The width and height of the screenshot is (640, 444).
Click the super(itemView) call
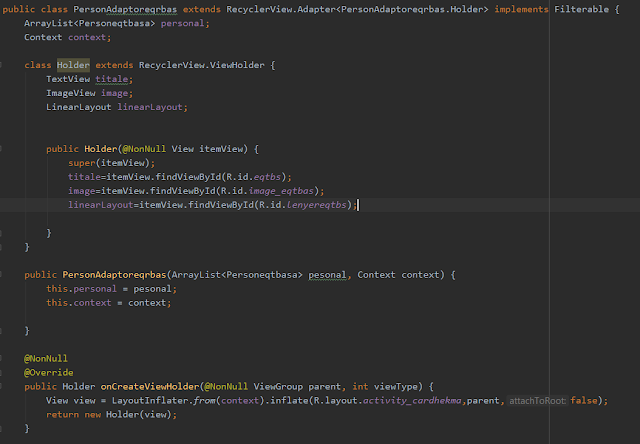(x=111, y=162)
